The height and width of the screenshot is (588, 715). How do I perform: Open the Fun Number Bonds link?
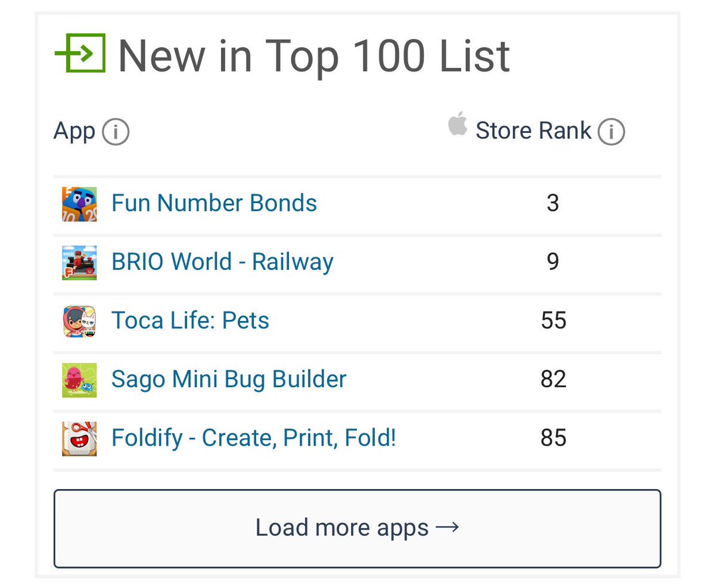pos(214,204)
